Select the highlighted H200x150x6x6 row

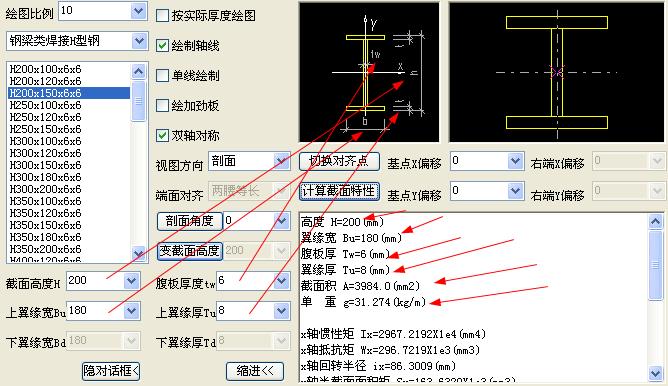pyautogui.click(x=69, y=93)
